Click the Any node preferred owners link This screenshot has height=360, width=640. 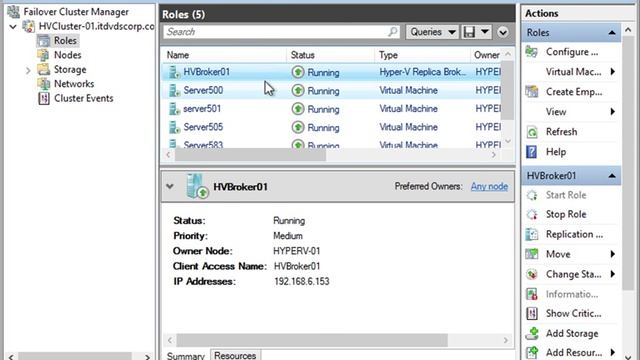[489, 187]
